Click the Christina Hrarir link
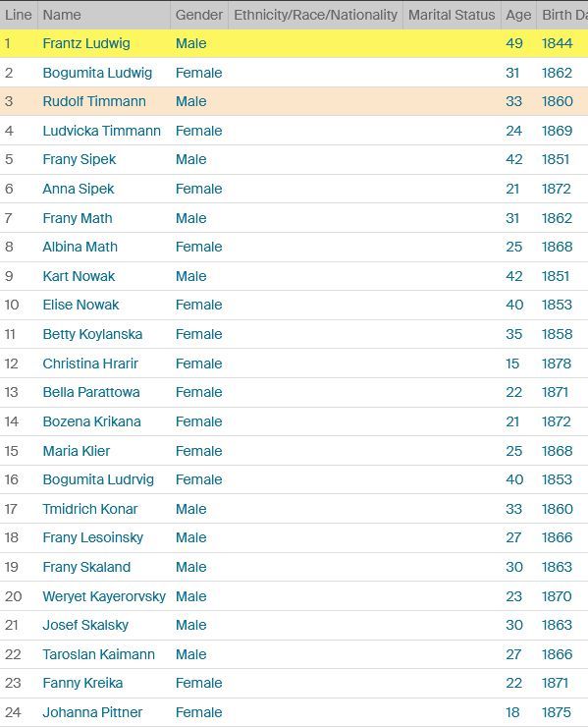588x727 pixels. click(x=90, y=363)
